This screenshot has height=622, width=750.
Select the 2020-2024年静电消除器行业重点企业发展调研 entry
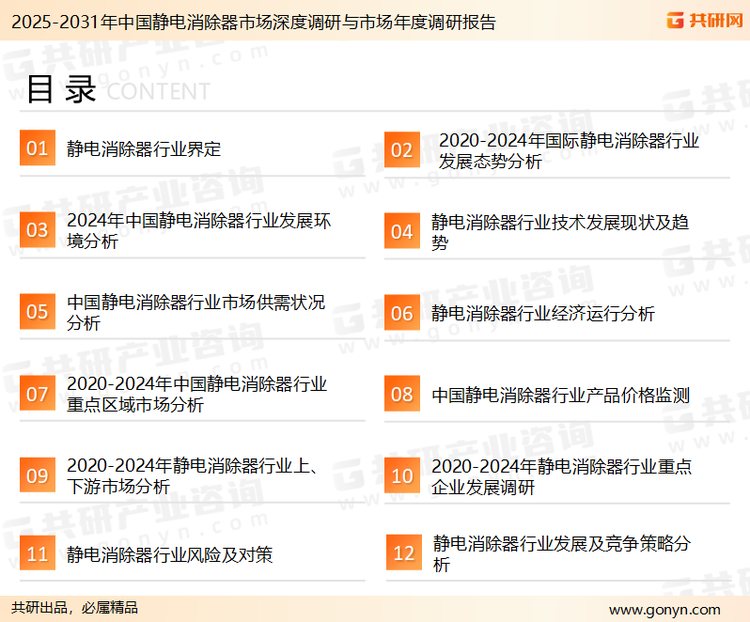pyautogui.click(x=561, y=476)
